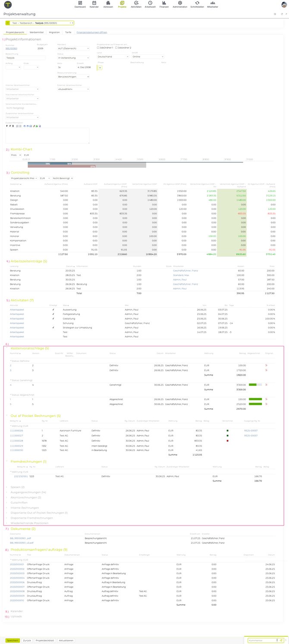This screenshot has height=644, width=289.
Task: Click bold button in Zusatzinformation editor
Action: [6, 126]
